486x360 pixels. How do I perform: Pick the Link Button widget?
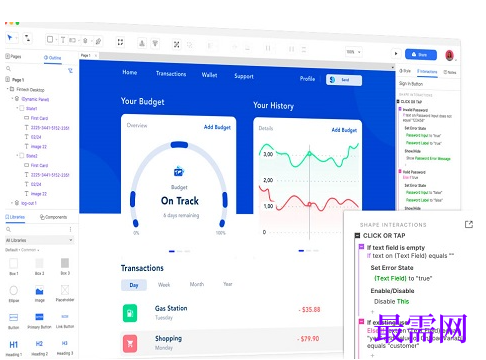click(x=65, y=320)
